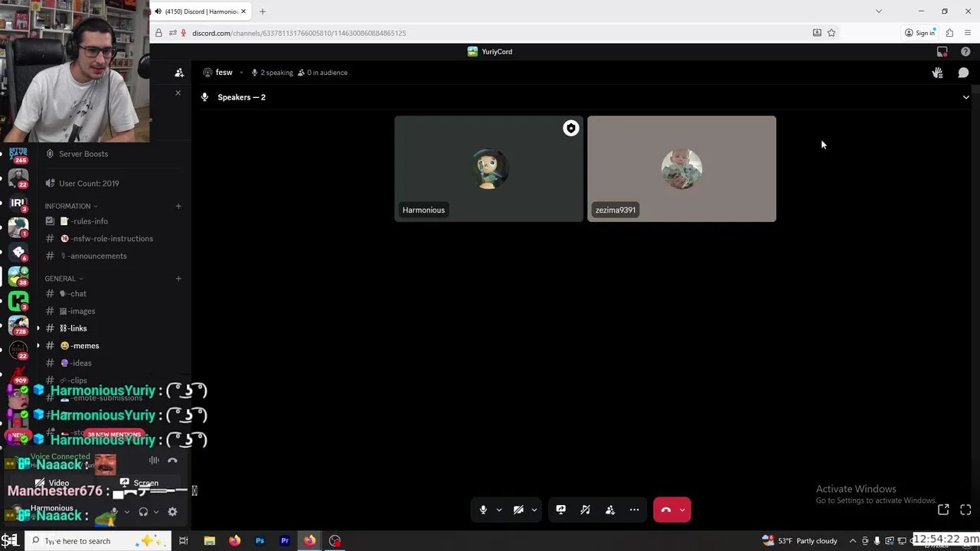This screenshot has width=980, height=551.
Task: Click Windows taskbar search box
Action: point(100,541)
